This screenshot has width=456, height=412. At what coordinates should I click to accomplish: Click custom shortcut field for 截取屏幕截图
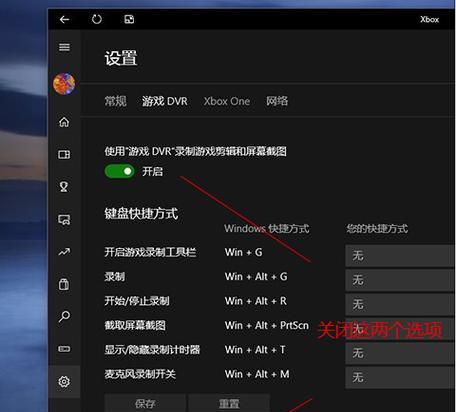point(400,329)
